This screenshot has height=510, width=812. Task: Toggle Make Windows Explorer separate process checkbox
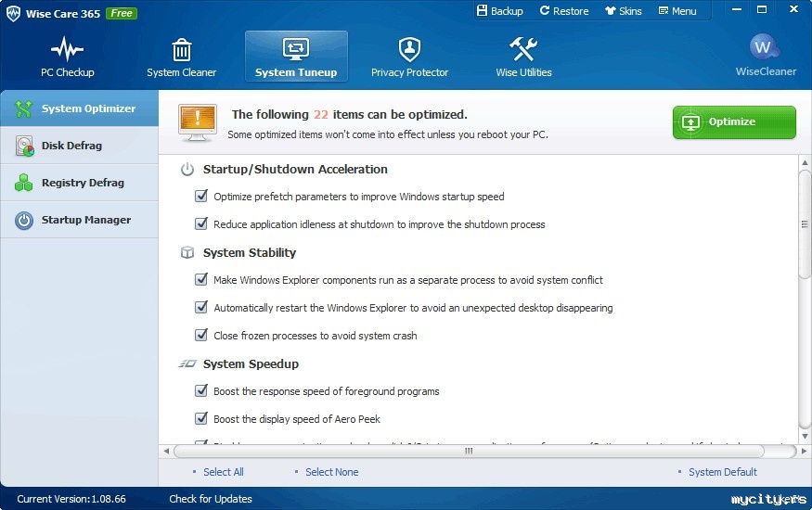201,279
